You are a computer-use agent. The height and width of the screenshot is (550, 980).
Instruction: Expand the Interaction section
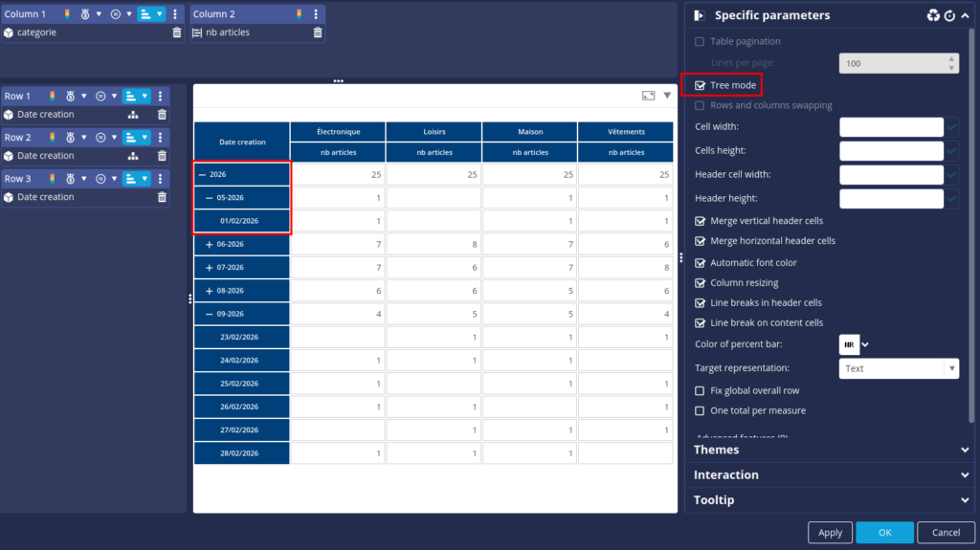[x=832, y=475]
